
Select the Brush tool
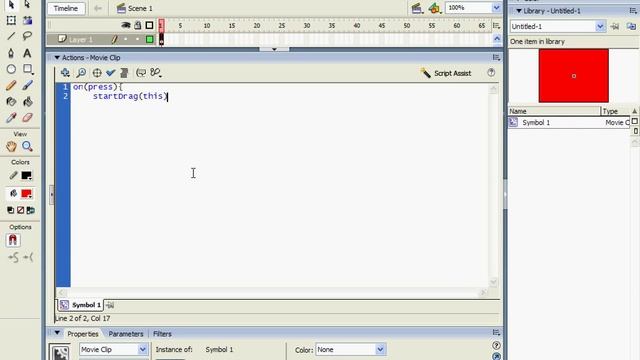click(27, 85)
